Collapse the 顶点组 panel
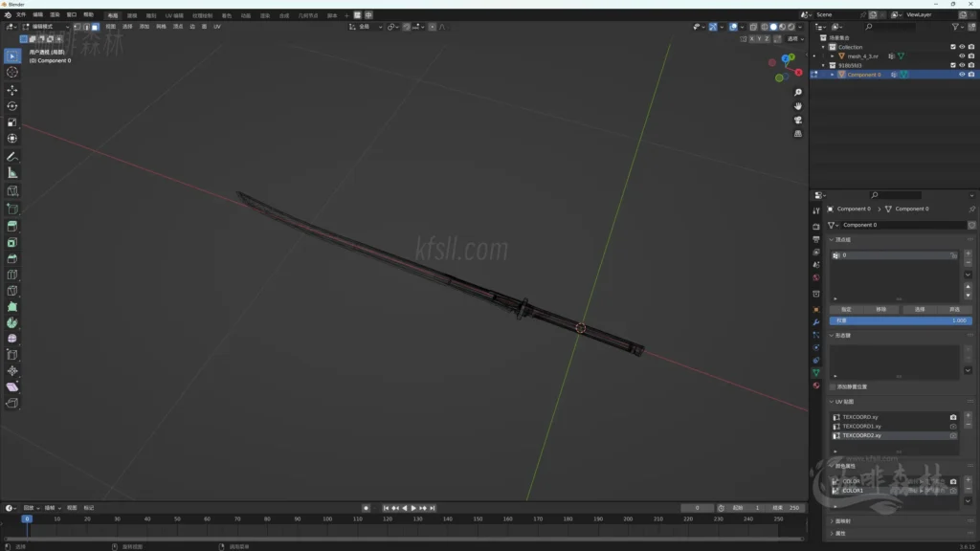The width and height of the screenshot is (980, 551). click(832, 239)
